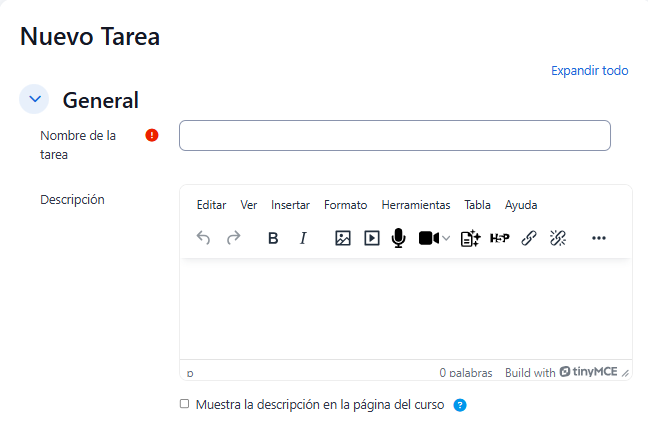Toggle bold text formatting
Image resolution: width=650 pixels, height=422 pixels.
pos(273,238)
